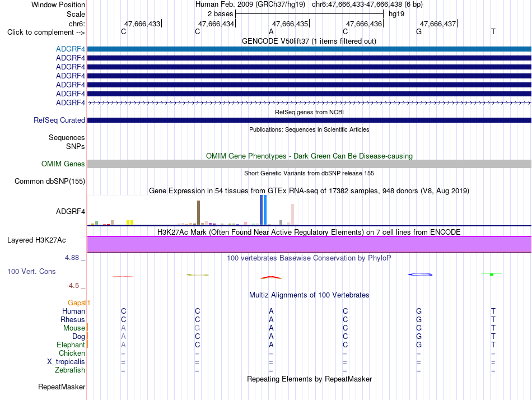Click the 47,666,435 ruler coordinate
This screenshot has height=400, width=532.
click(290, 24)
